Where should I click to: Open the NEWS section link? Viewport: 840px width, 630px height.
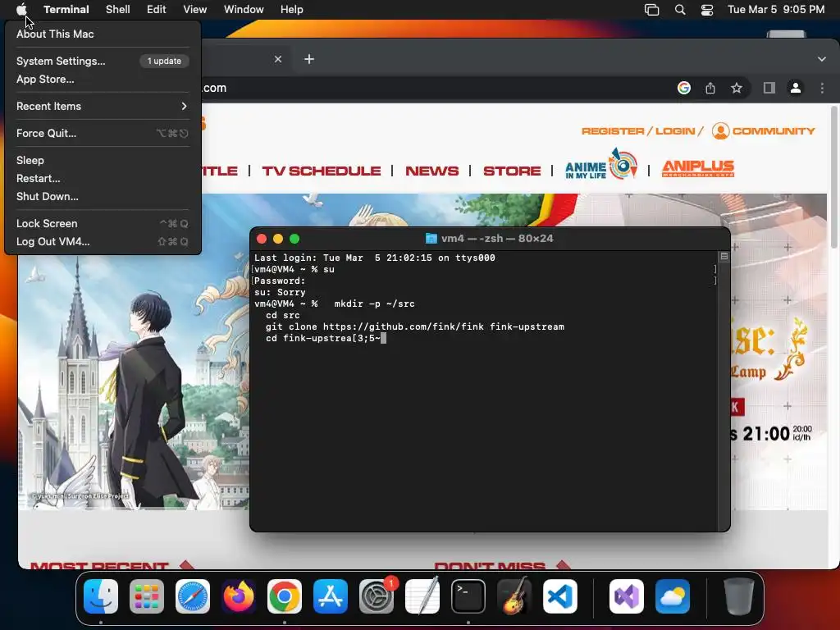coord(431,171)
